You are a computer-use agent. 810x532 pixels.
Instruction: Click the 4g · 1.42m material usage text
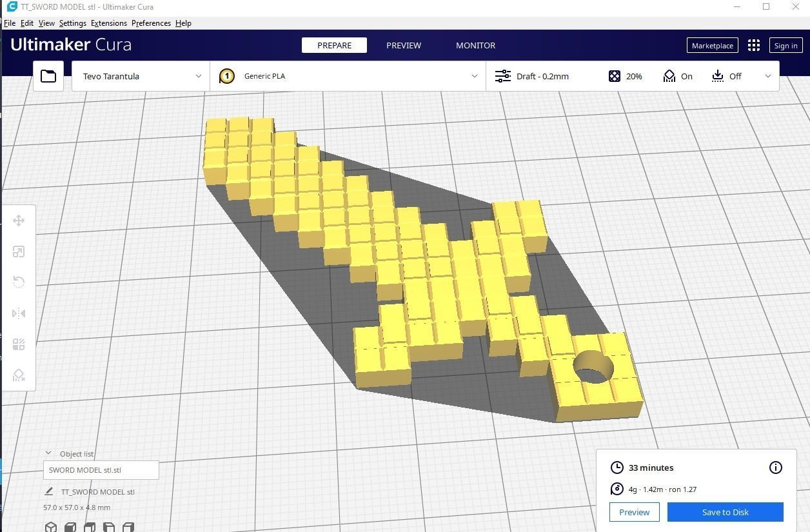(x=662, y=489)
